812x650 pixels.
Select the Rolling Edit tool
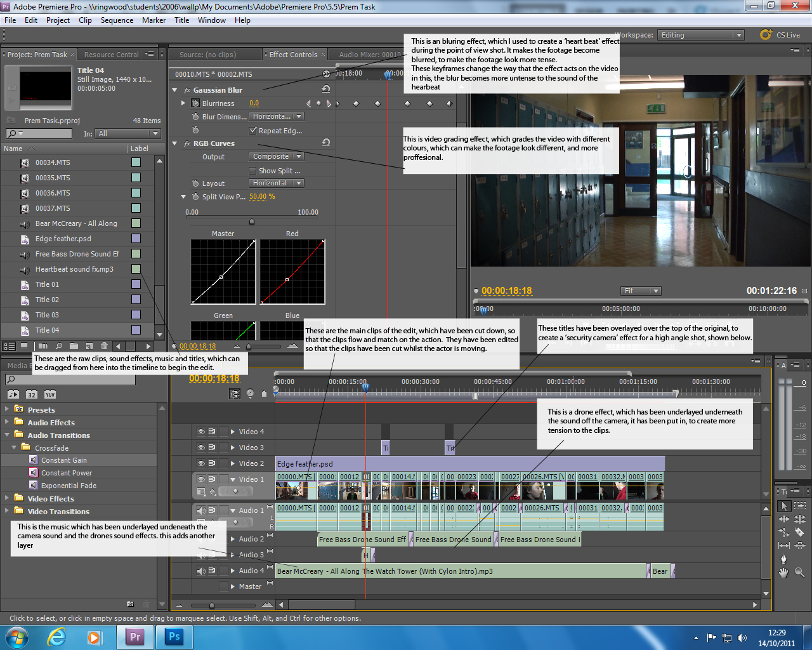800,519
